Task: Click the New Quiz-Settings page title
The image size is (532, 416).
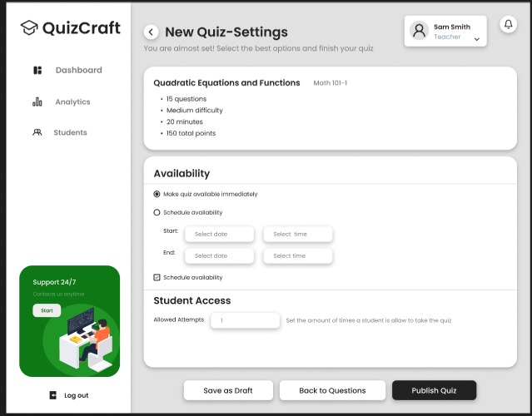Action: click(x=226, y=32)
